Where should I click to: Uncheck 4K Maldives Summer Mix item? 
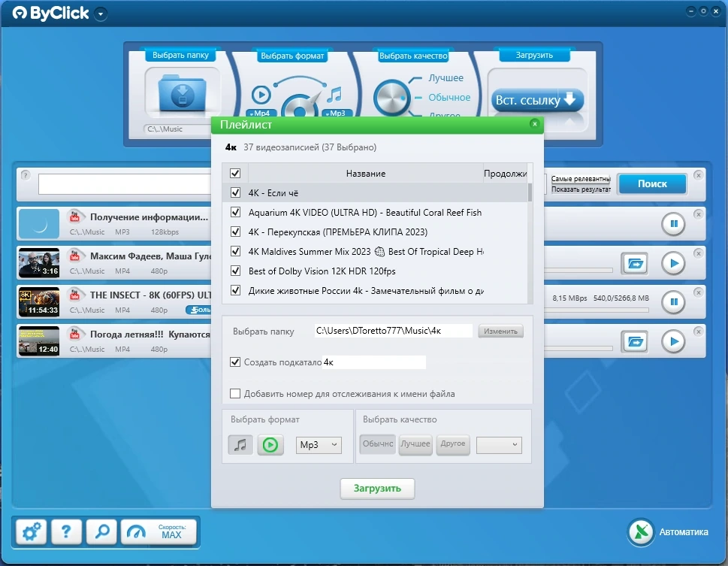coord(235,251)
